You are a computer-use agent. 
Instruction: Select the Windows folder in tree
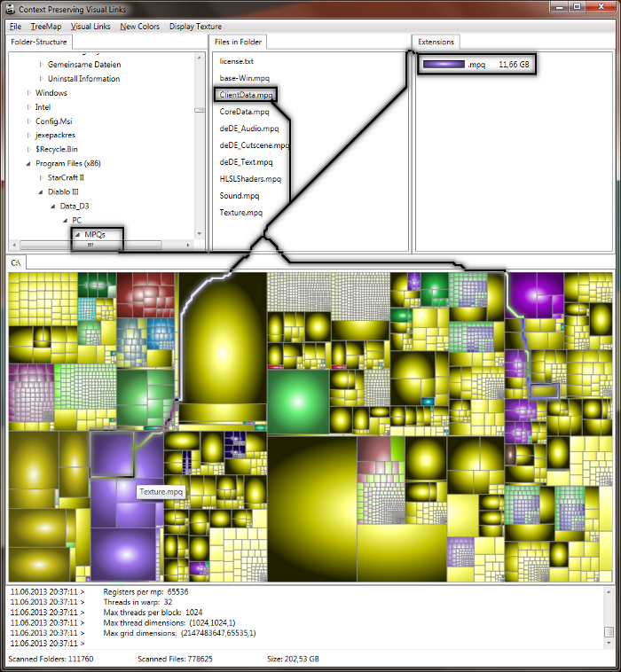51,93
